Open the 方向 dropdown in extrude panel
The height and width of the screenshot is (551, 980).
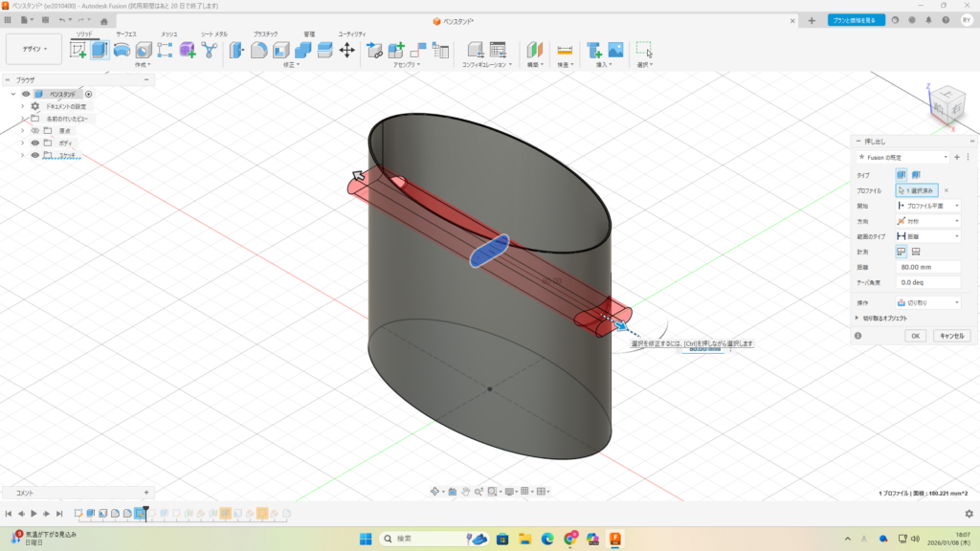point(927,221)
